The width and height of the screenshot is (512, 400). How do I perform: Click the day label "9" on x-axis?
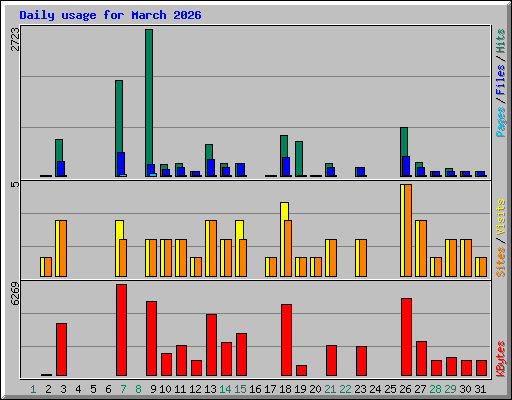tap(153, 389)
